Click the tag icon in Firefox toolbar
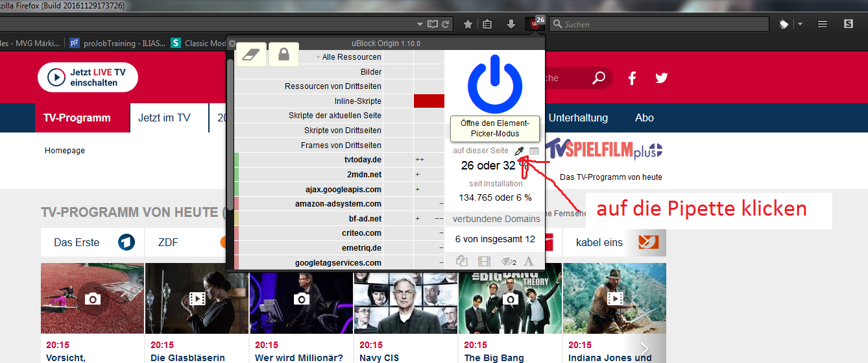The height and width of the screenshot is (363, 868). coord(784,24)
